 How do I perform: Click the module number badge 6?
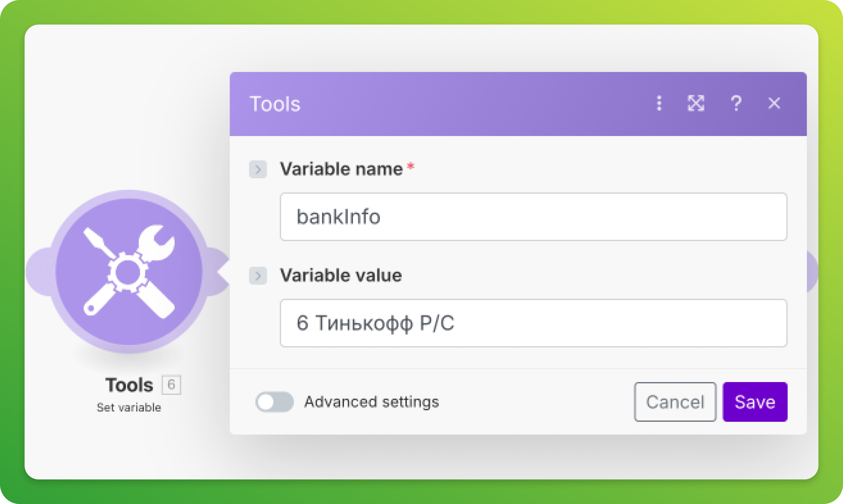coord(171,385)
